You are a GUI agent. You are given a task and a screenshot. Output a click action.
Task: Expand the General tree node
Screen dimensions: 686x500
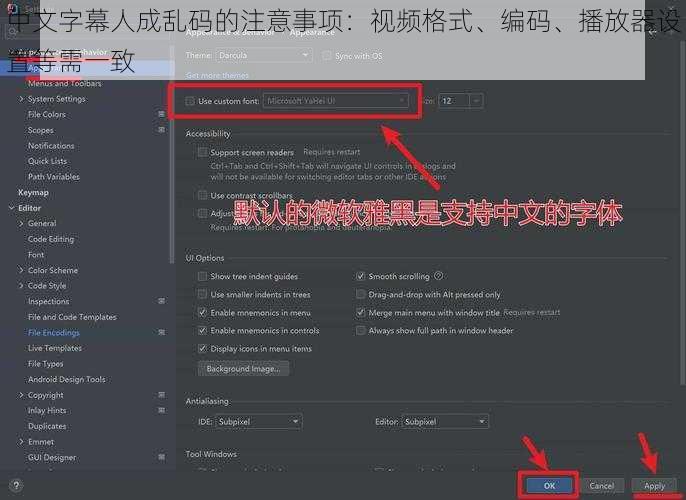[x=21, y=223]
